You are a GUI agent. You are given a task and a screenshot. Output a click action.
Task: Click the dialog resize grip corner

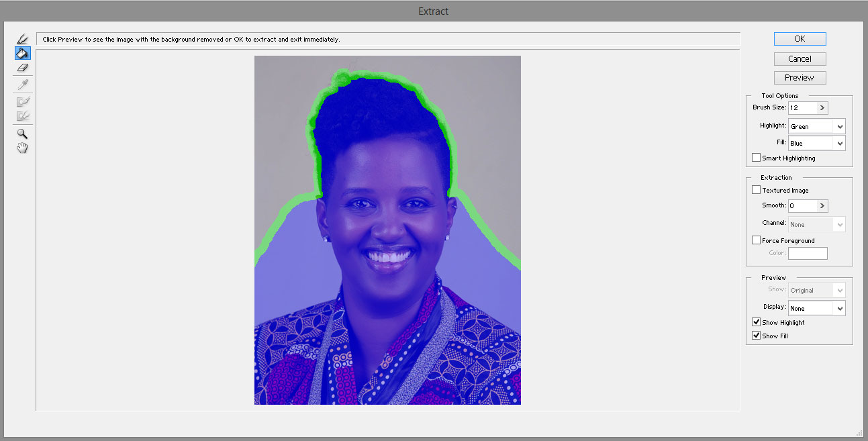(860, 433)
